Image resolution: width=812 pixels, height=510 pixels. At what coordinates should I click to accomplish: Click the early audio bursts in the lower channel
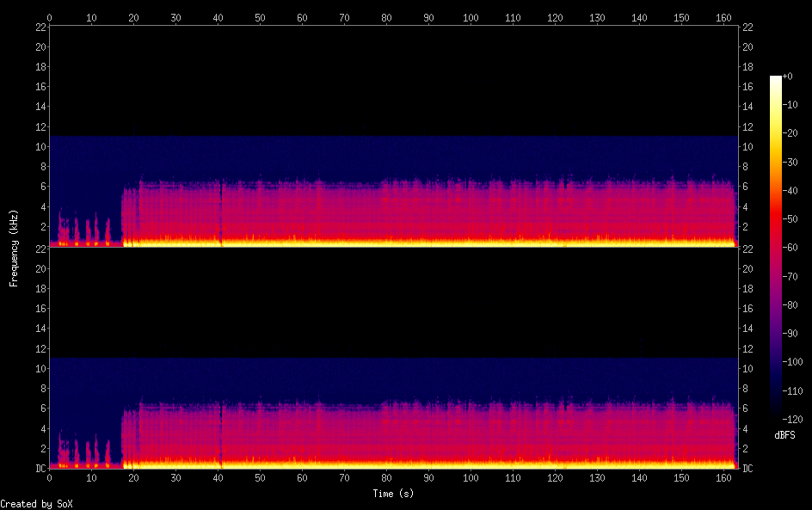point(84,452)
